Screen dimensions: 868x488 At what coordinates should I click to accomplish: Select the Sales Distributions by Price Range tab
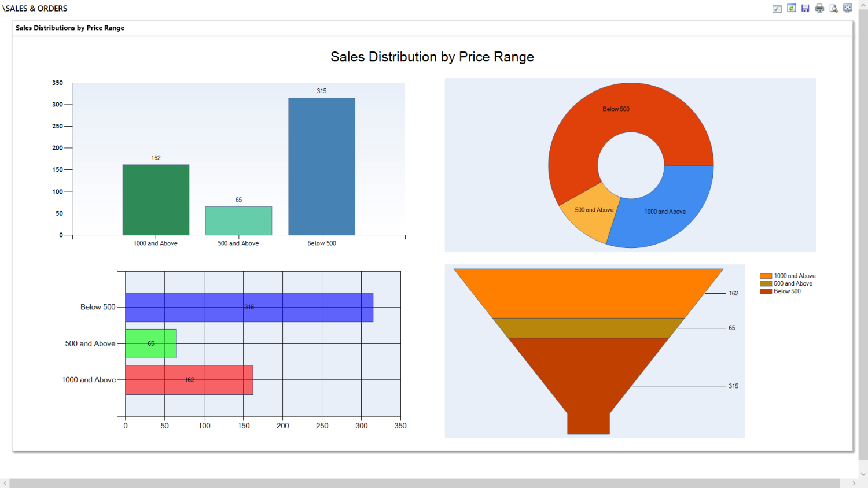69,28
